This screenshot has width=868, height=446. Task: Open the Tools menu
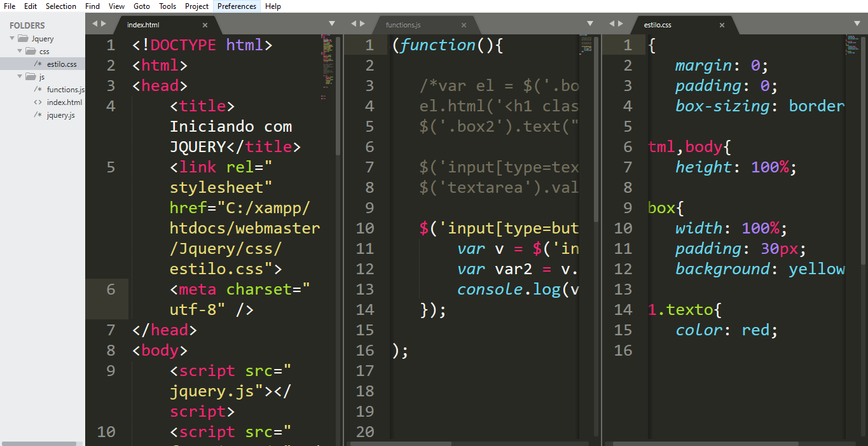168,6
